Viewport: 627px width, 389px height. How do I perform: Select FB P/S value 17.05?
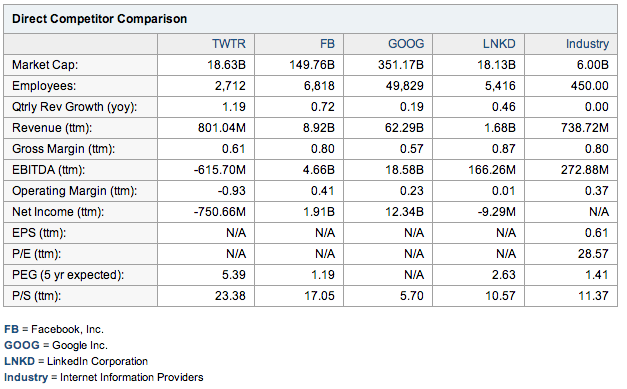(x=319, y=296)
